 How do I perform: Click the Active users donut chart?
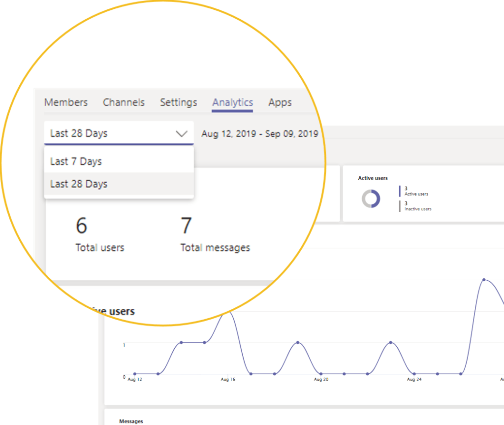tap(371, 199)
